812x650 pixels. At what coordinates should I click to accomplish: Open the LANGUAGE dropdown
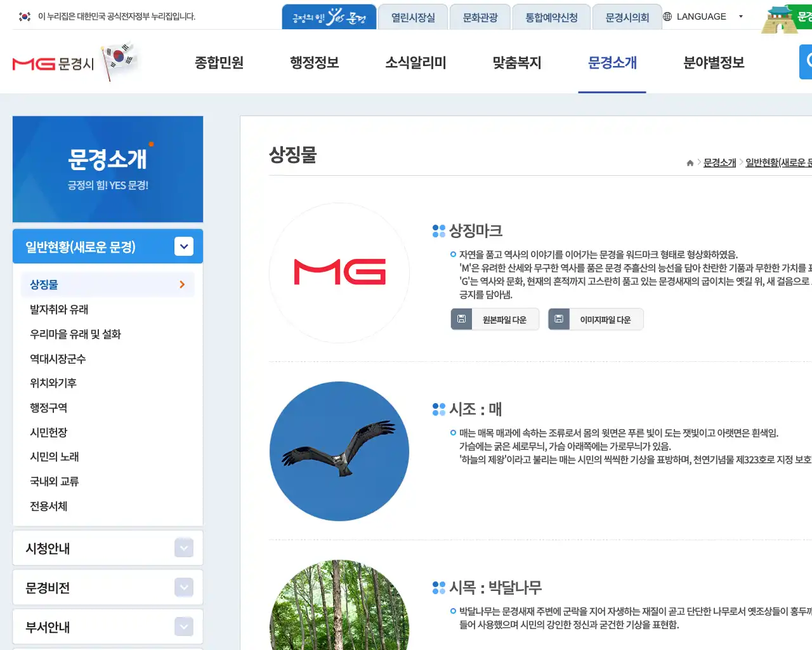pos(702,17)
